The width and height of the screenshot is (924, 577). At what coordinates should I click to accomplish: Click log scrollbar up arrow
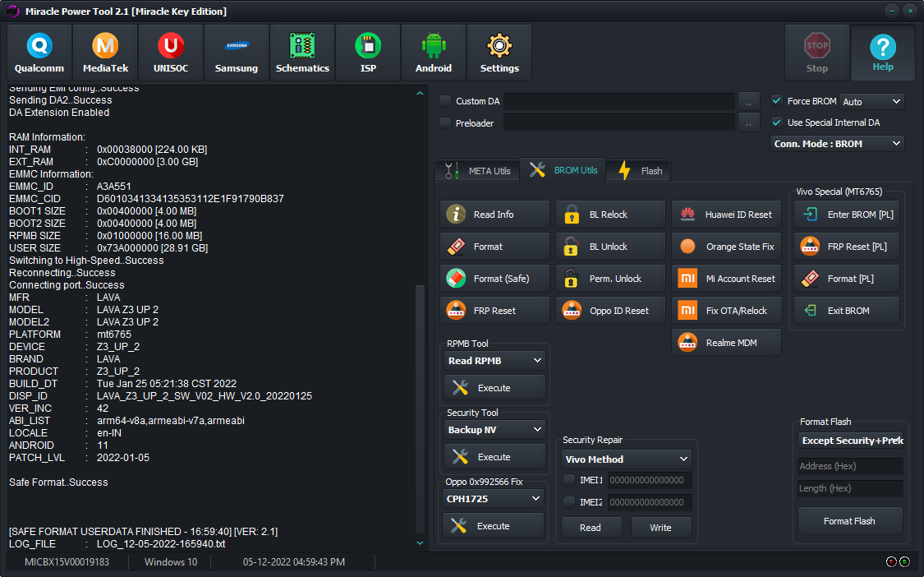(x=421, y=93)
